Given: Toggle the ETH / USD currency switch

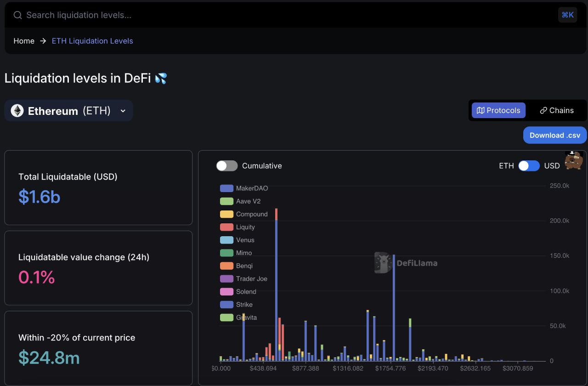Looking at the screenshot, I should coord(529,166).
